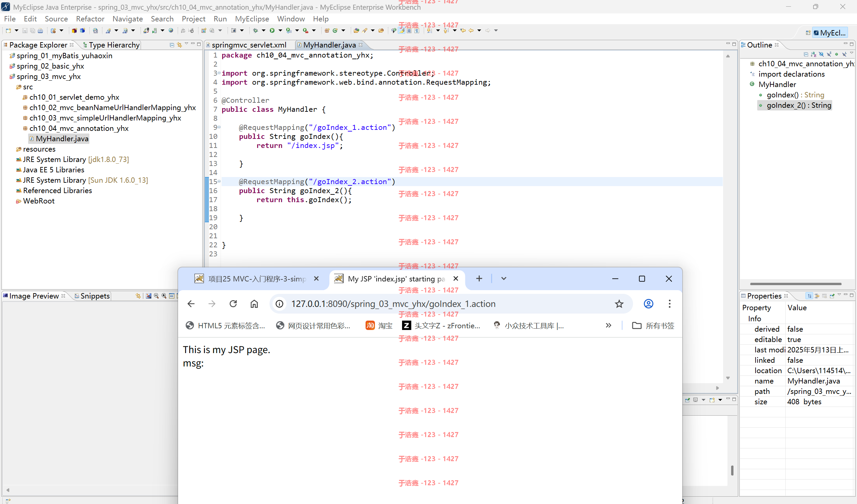Image resolution: width=857 pixels, height=504 pixels.
Task: Zoom out in Image Preview toolbar
Action: click(x=156, y=296)
